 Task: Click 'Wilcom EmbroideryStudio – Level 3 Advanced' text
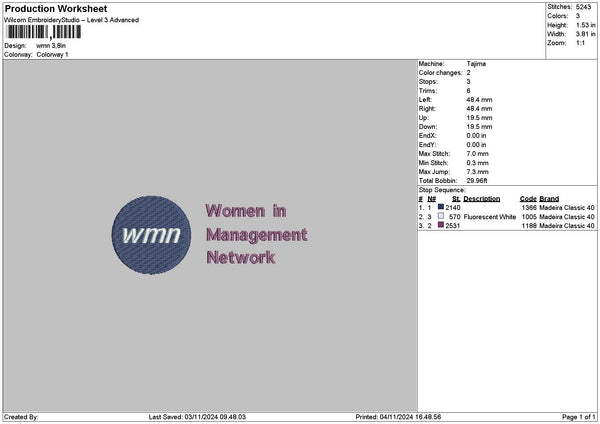pyautogui.click(x=72, y=20)
